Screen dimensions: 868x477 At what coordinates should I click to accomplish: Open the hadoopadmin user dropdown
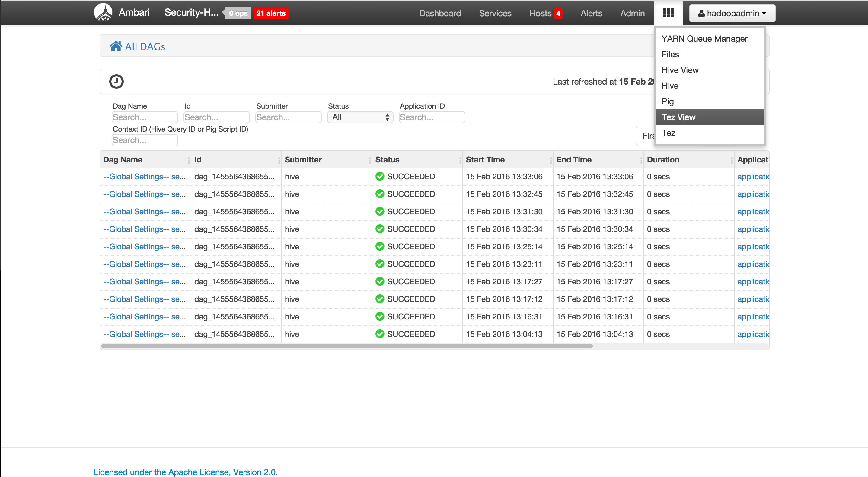732,13
